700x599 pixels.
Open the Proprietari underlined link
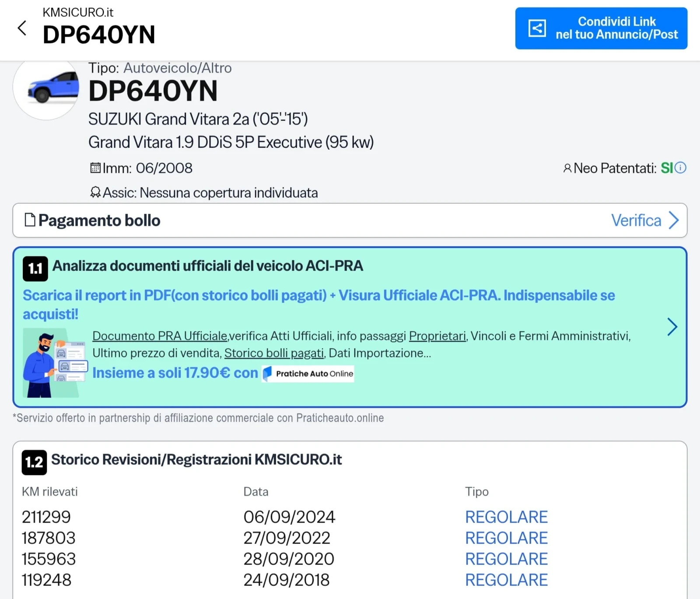(x=437, y=336)
